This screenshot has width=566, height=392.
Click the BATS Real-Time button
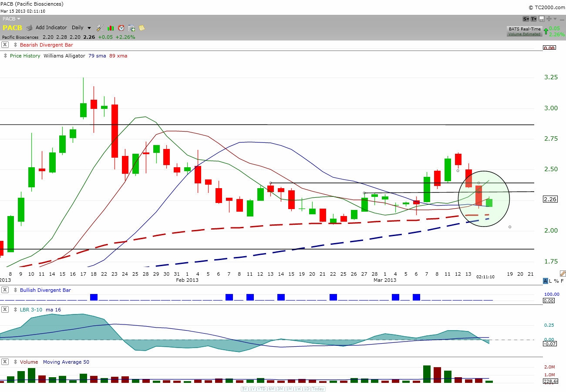[x=525, y=29]
